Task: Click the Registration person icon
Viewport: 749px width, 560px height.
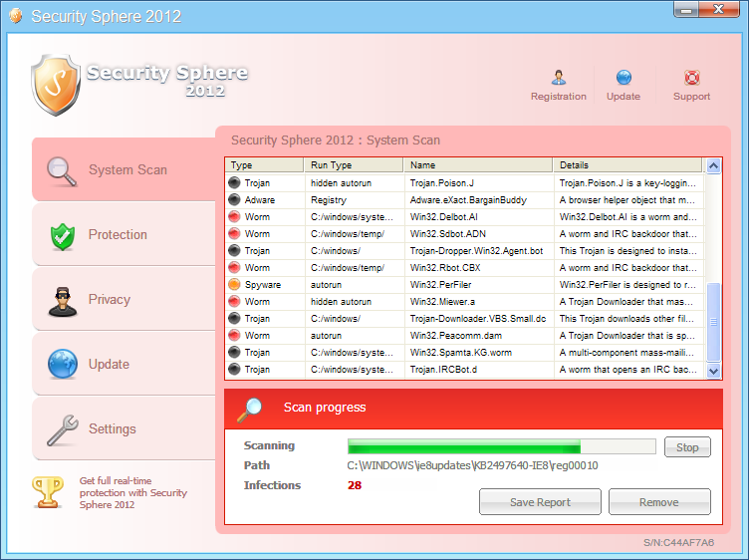Action: pyautogui.click(x=559, y=78)
